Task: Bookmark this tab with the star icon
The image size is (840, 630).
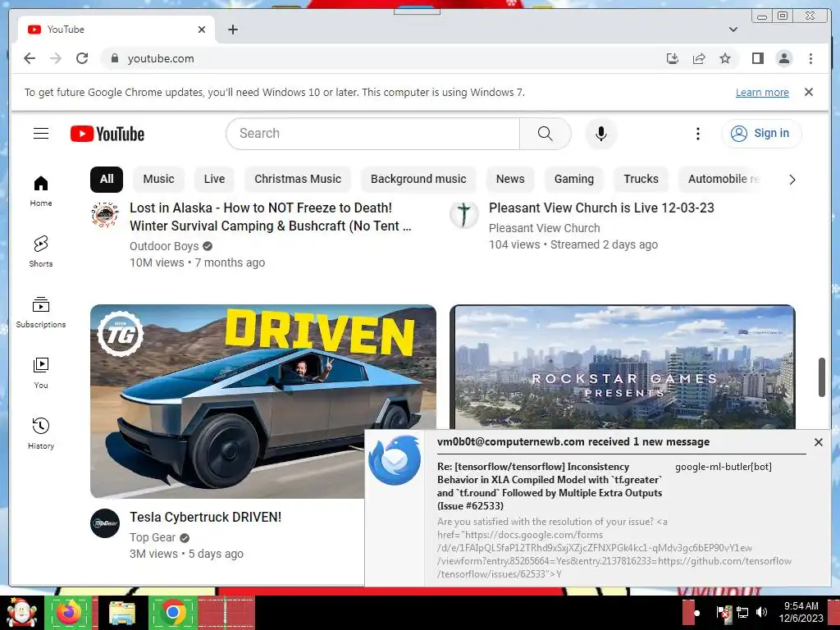Action: [725, 58]
